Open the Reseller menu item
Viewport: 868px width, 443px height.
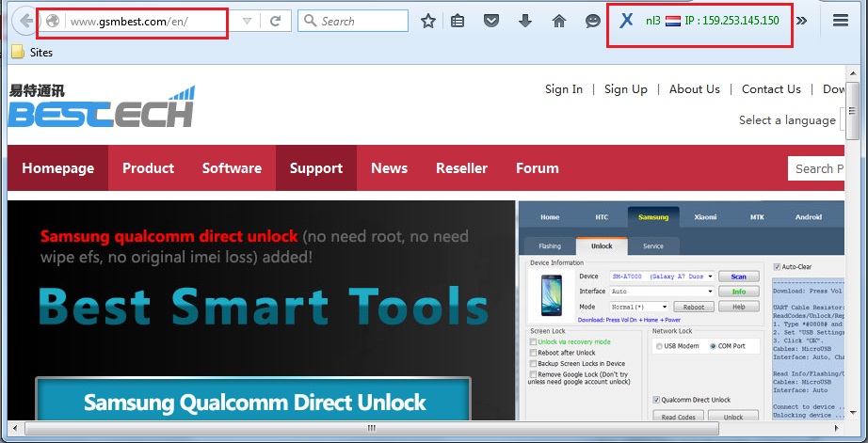coord(461,168)
